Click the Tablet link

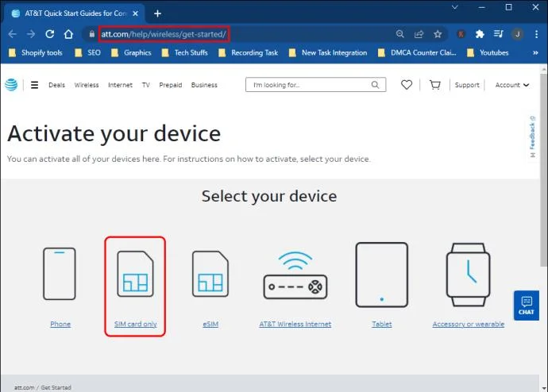coord(382,324)
